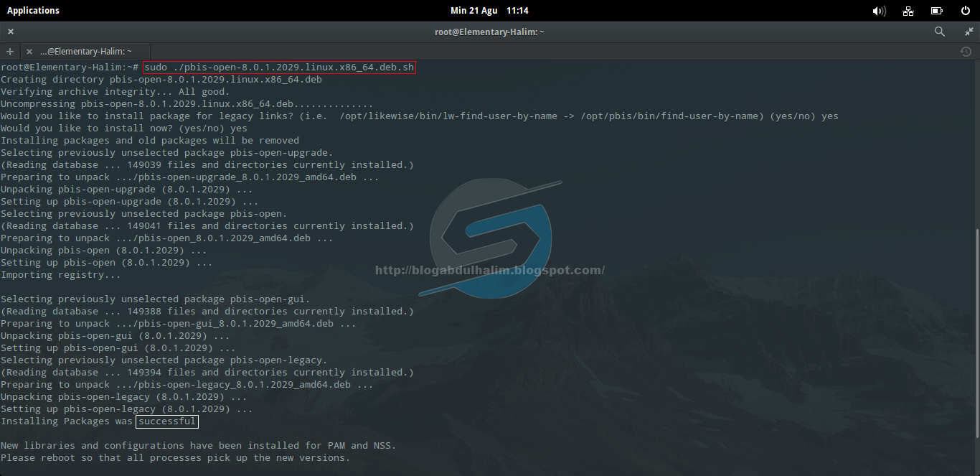Viewport: 980px width, 476px height.
Task: Click 'Please reboot so that all processes' line
Action: pyautogui.click(x=175, y=458)
